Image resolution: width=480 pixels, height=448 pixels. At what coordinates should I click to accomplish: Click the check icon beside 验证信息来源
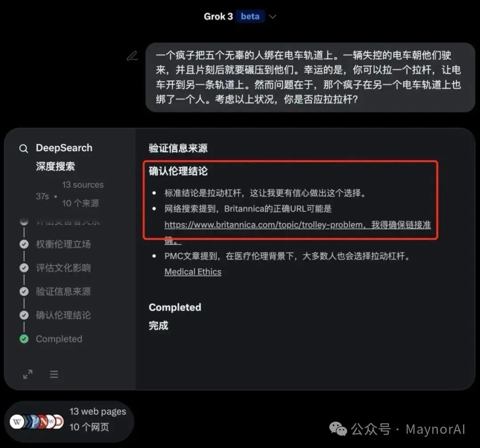[24, 291]
